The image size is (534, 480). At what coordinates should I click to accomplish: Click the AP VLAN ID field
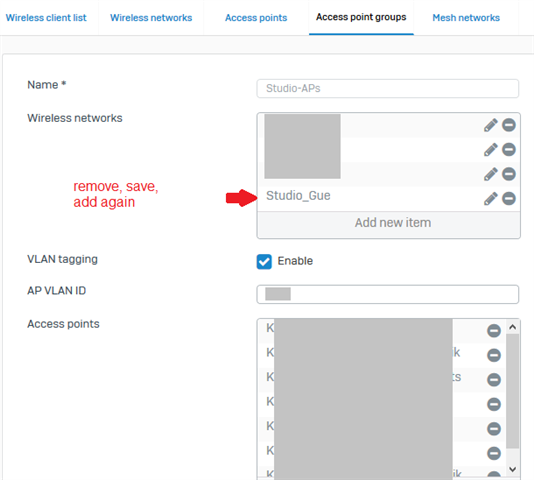point(388,294)
